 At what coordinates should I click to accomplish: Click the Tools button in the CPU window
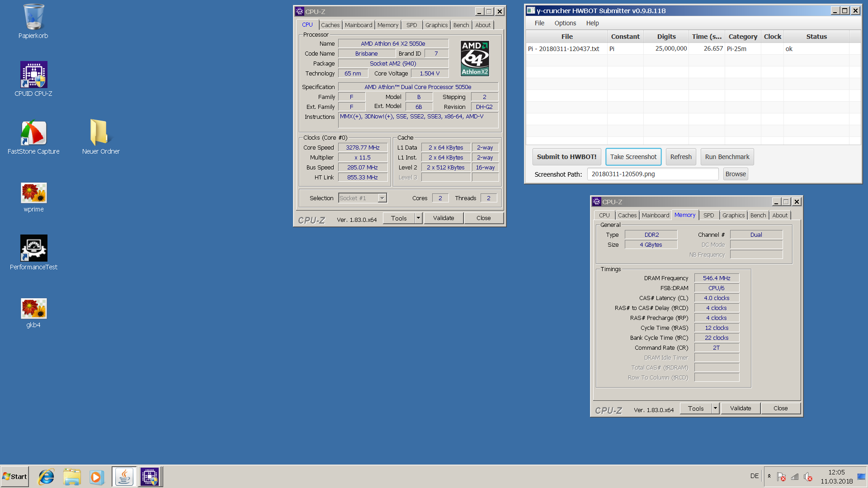tap(399, 218)
